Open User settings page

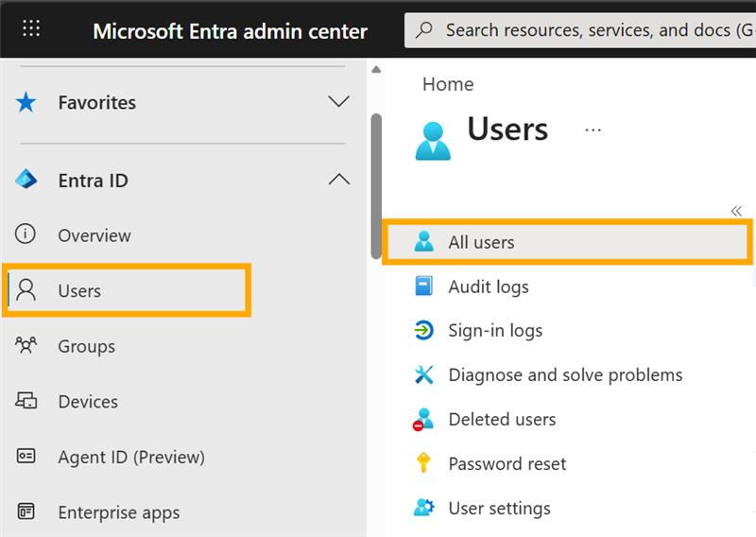point(499,508)
